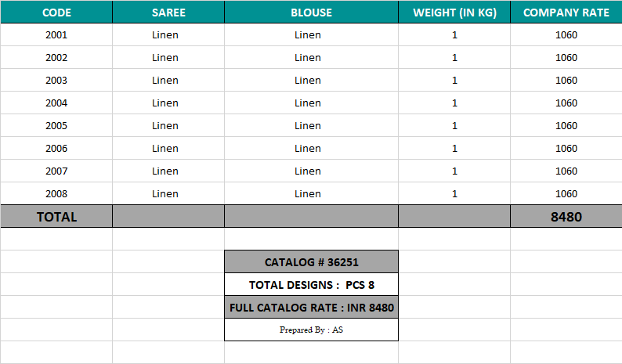Select the Prepared By : AS cell

coord(311,330)
